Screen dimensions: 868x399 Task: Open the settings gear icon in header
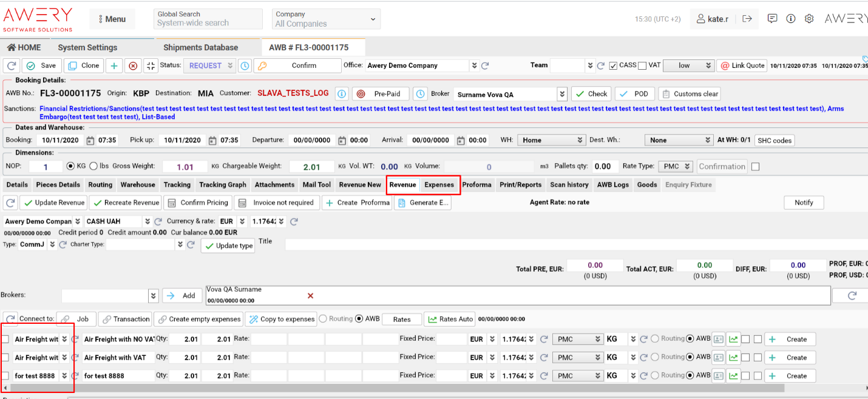[x=809, y=19]
